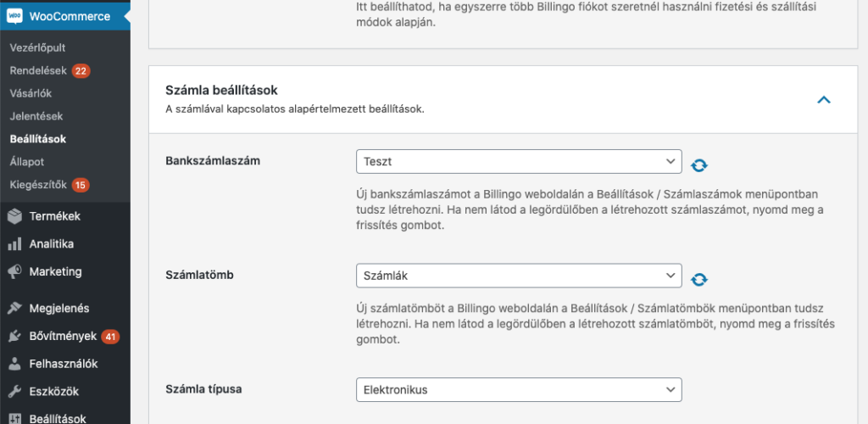The width and height of the screenshot is (868, 424).
Task: Open the Számla típusa dropdown showing Elektronikus
Action: click(x=519, y=390)
